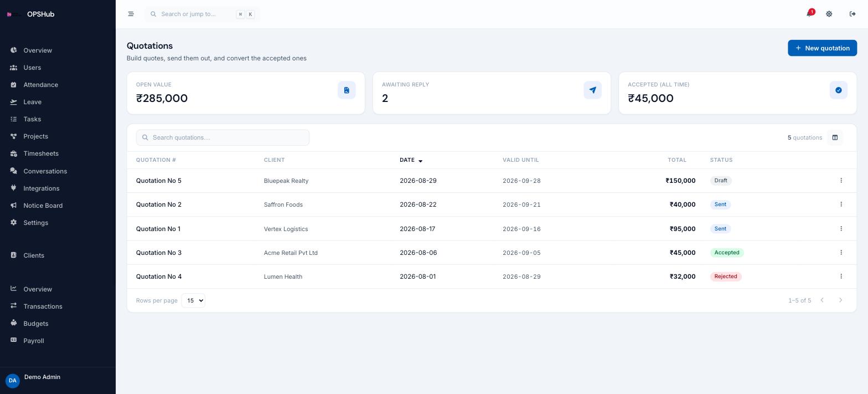Click Saffron Foods client cell
This screenshot has width=868, height=394.
point(283,204)
